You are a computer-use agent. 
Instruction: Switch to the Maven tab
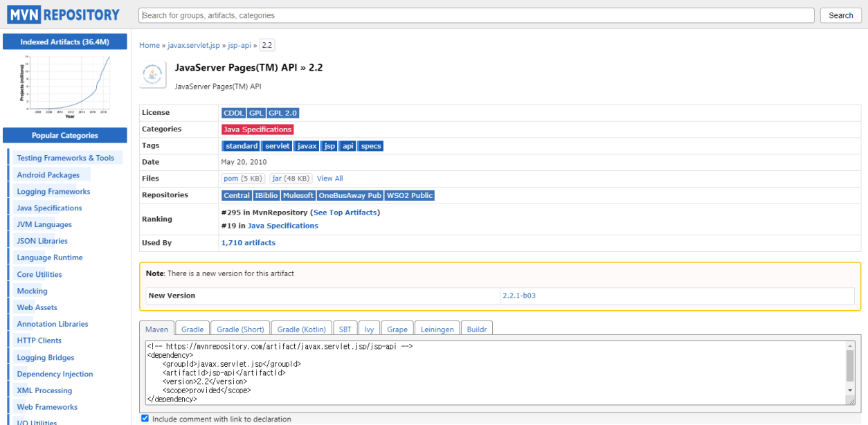156,329
